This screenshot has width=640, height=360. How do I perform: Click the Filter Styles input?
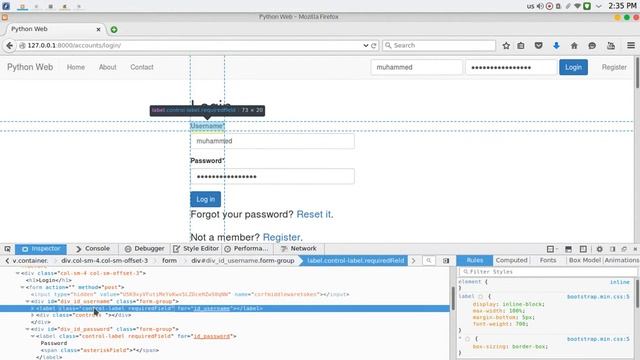(x=547, y=271)
